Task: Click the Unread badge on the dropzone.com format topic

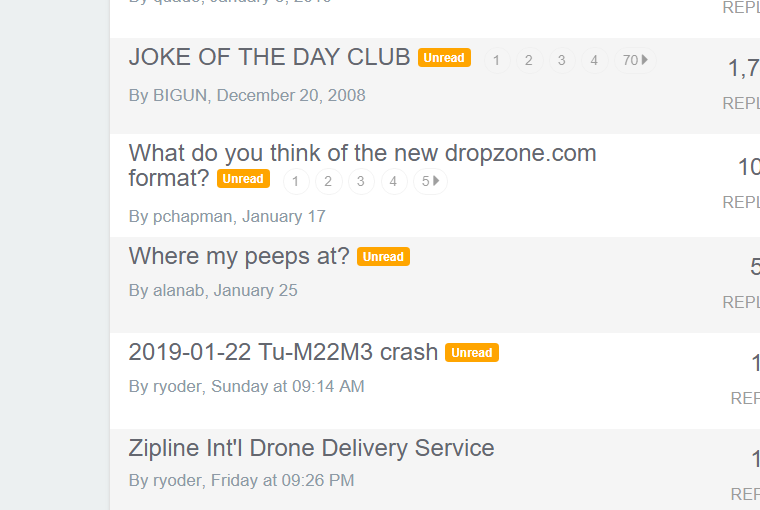Action: point(243,179)
